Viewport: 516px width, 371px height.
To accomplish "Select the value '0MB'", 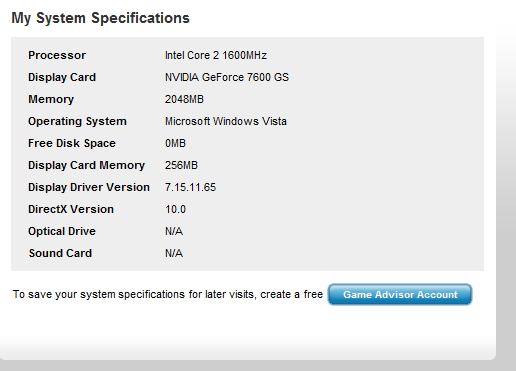I will pyautogui.click(x=175, y=143).
